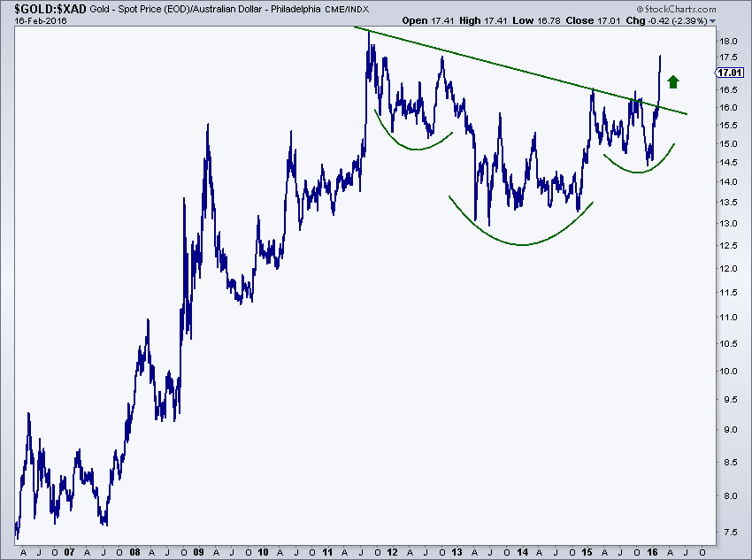Click the '08' year label on time axis
This screenshot has height=560, width=752.
pyautogui.click(x=134, y=552)
